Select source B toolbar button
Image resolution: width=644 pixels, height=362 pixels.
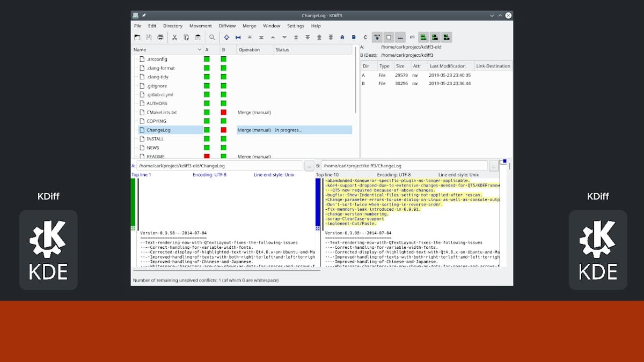click(x=354, y=38)
